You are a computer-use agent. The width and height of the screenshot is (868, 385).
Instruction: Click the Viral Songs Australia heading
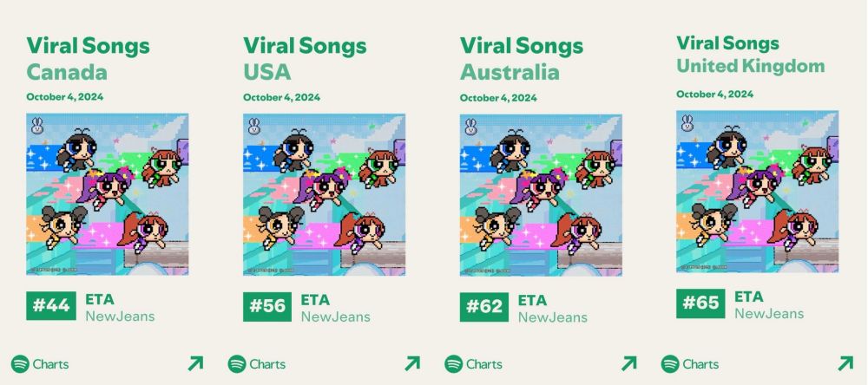(522, 59)
